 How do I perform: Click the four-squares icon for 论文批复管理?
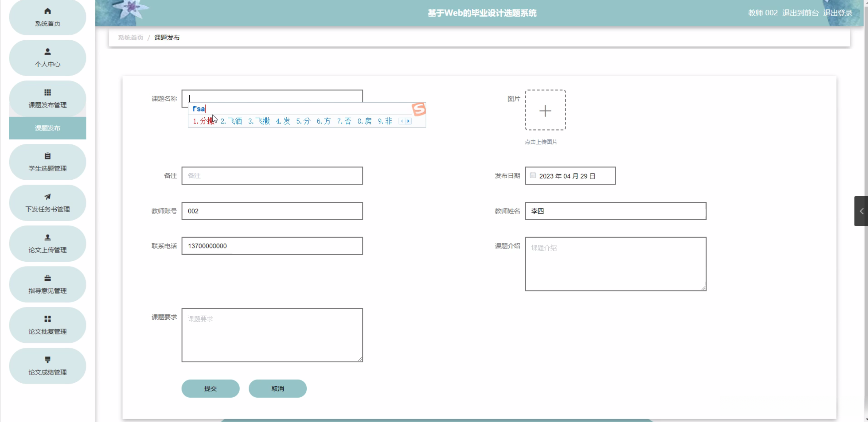[48, 319]
